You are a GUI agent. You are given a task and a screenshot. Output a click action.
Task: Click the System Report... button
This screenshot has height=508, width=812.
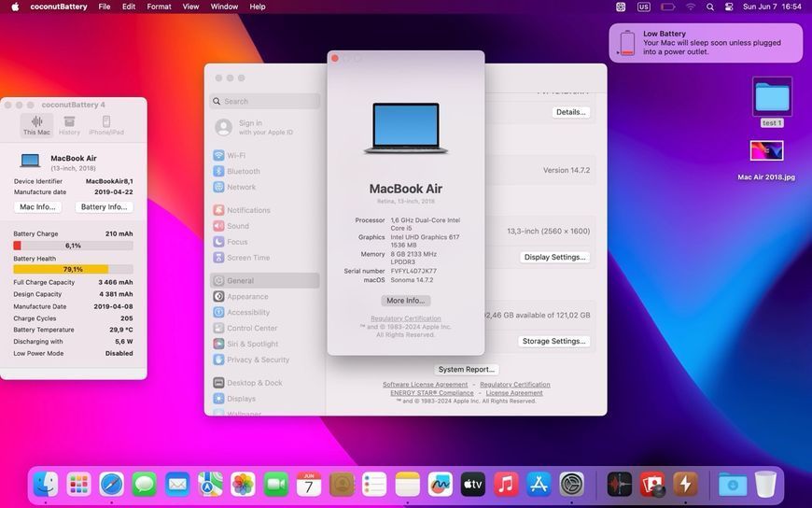pyautogui.click(x=466, y=370)
